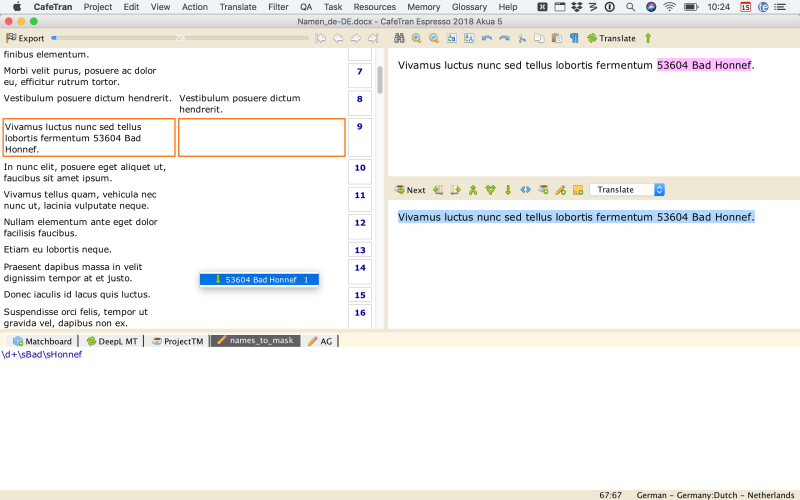The width and height of the screenshot is (800, 500).
Task: Click the Next segment button
Action: (410, 190)
